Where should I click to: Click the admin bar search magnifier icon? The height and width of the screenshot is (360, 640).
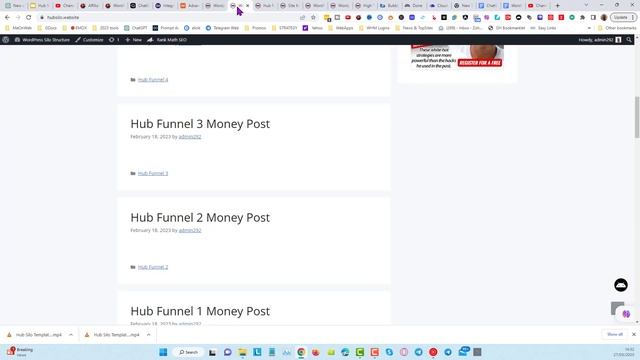coord(629,40)
